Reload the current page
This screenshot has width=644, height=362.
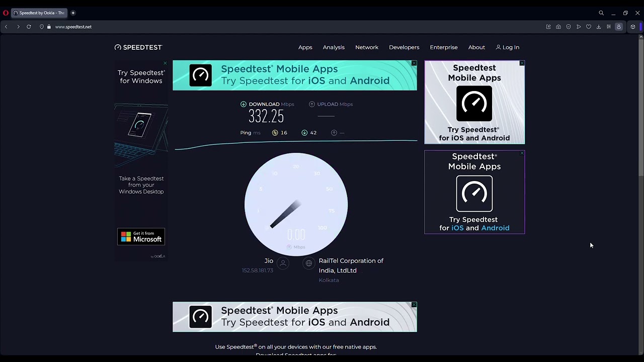[29, 27]
